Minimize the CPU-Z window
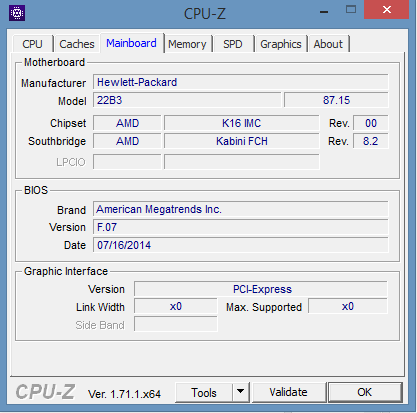 tap(324, 12)
